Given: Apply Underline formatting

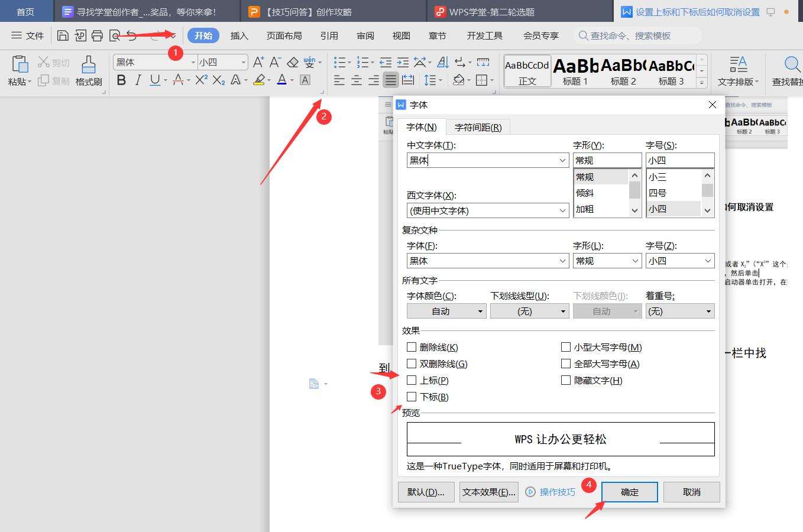Looking at the screenshot, I should point(155,80).
